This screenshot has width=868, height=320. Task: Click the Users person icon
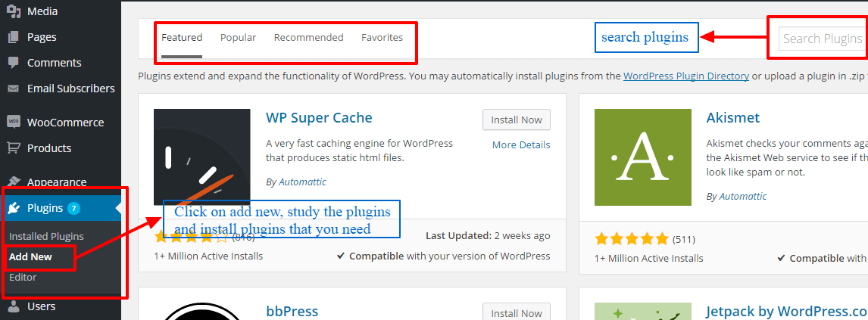[x=14, y=306]
